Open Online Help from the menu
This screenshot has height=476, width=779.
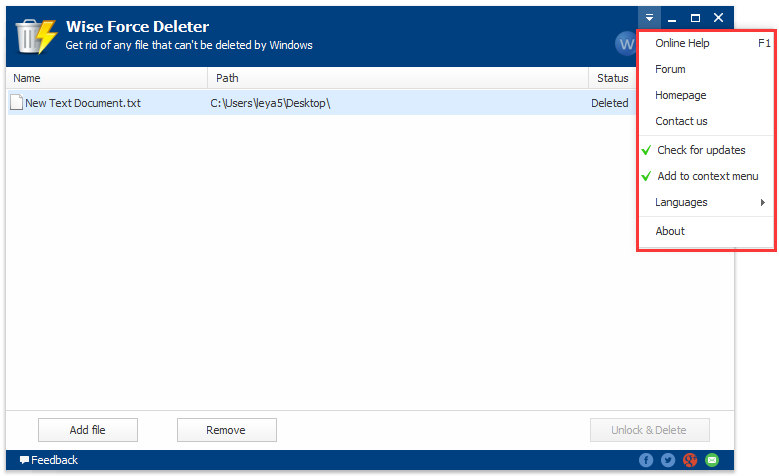706,43
